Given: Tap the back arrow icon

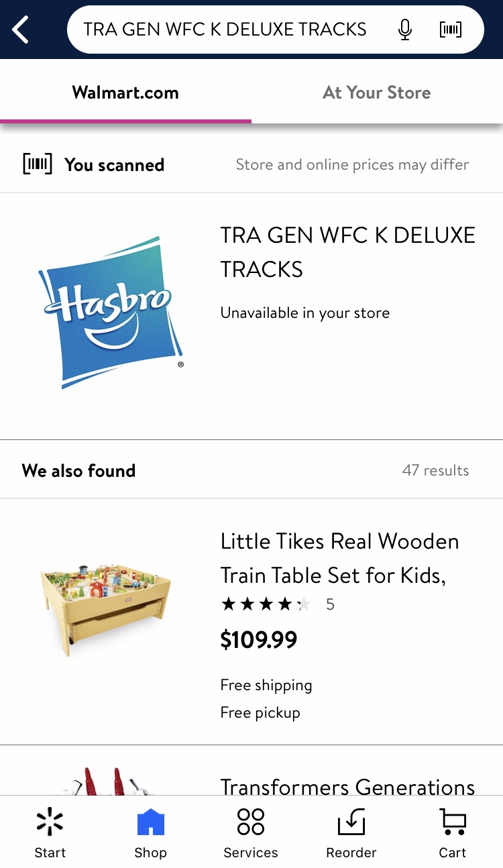Looking at the screenshot, I should [x=21, y=30].
